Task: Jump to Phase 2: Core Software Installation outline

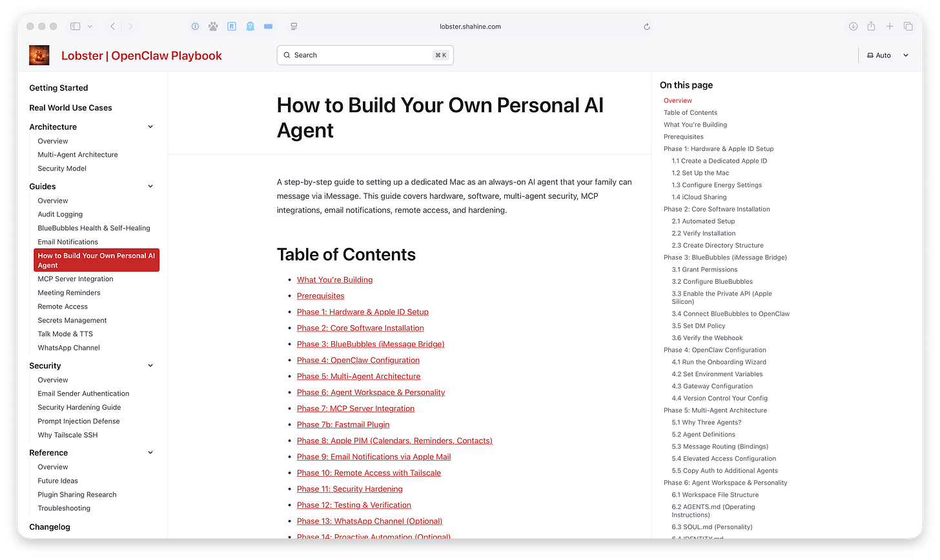Action: [x=717, y=209]
